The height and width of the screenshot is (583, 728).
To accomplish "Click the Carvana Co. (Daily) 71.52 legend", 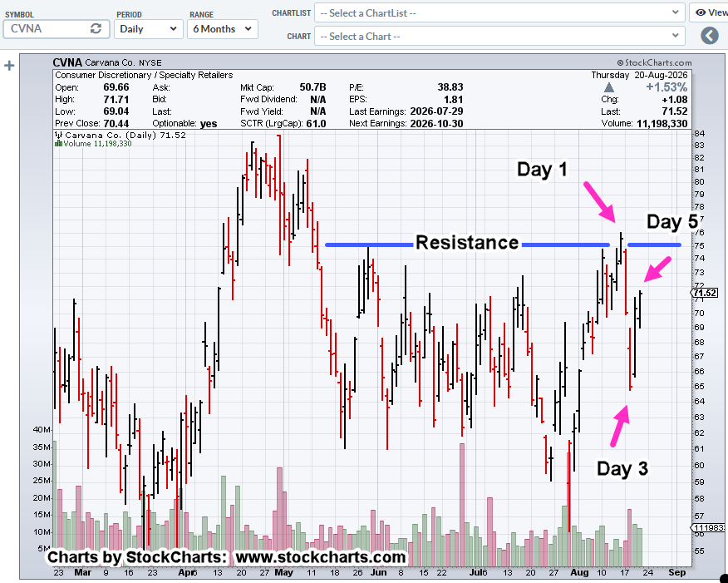I will pyautogui.click(x=121, y=136).
